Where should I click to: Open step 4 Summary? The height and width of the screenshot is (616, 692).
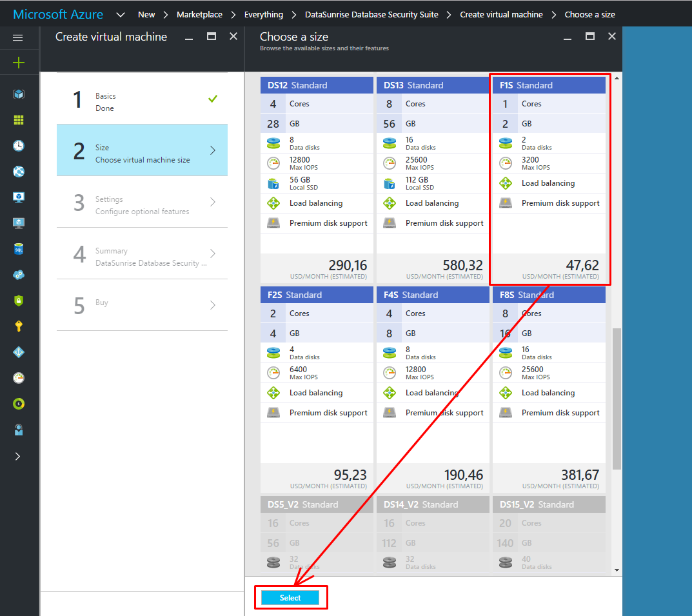click(142, 253)
